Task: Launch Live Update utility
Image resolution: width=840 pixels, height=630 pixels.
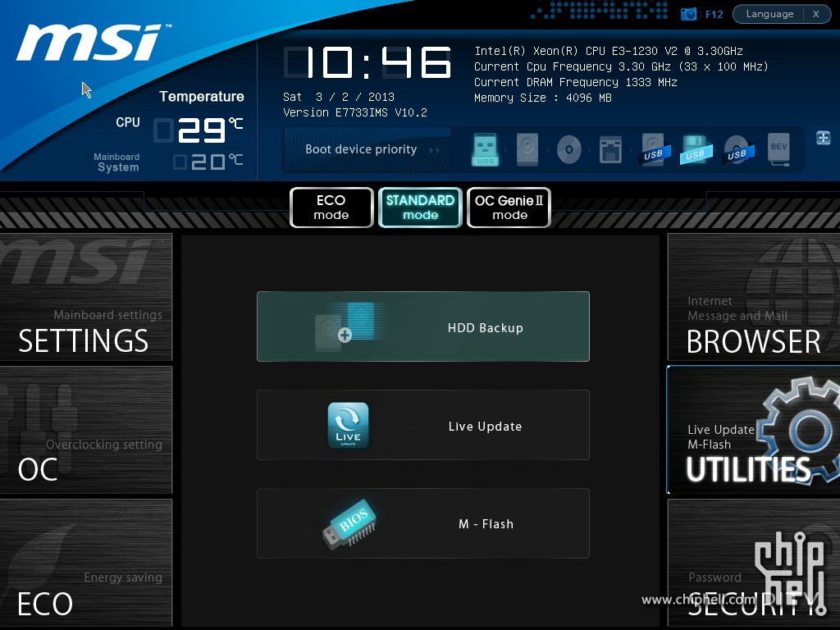Action: tap(423, 425)
